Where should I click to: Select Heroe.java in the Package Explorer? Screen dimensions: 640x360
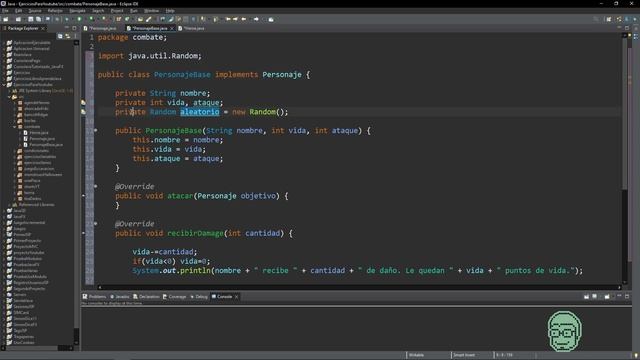pos(36,133)
